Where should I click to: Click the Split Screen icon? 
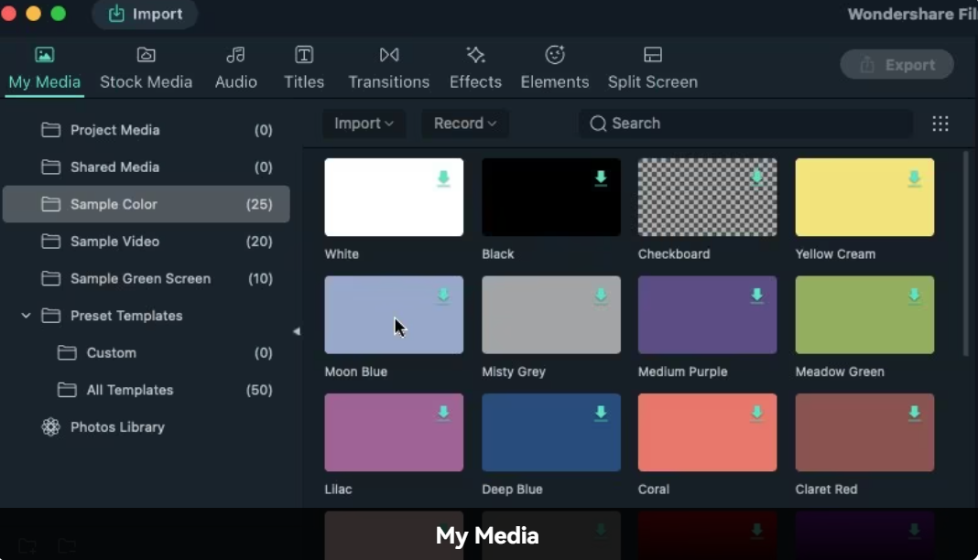[x=653, y=55]
